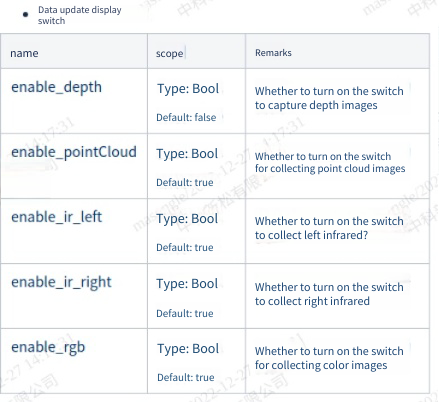
Task: Select the enable_ir_left parameter name
Action: coord(56,217)
